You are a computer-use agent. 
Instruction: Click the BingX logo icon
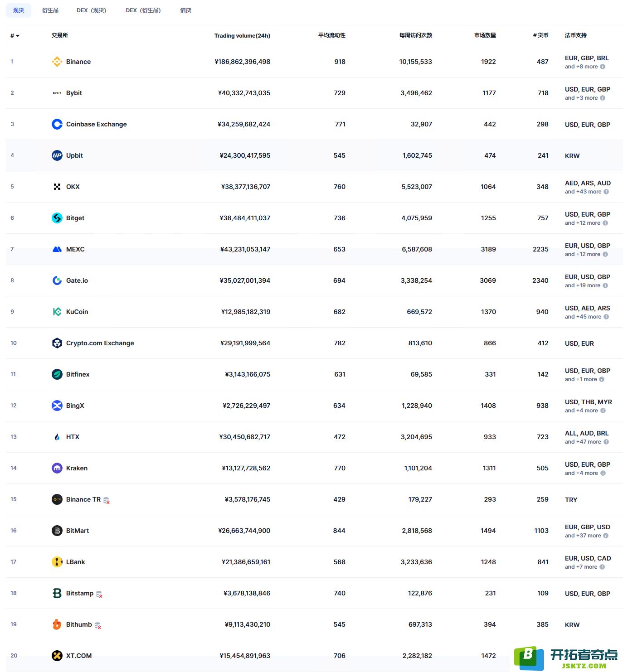click(x=57, y=406)
